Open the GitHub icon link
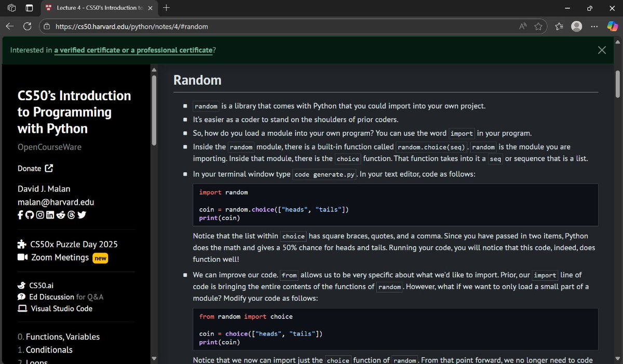This screenshot has width=623, height=364. [29, 215]
